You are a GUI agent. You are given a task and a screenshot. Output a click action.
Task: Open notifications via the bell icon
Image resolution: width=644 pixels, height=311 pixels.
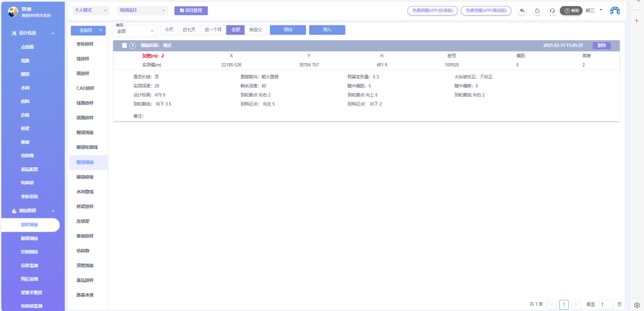pyautogui.click(x=537, y=11)
